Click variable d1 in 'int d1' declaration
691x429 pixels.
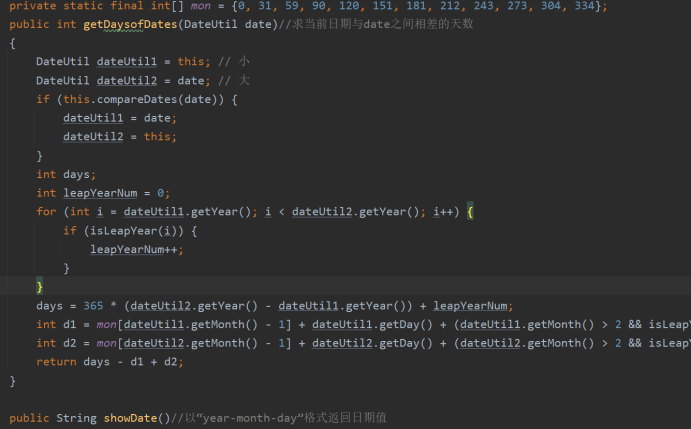(x=70, y=325)
